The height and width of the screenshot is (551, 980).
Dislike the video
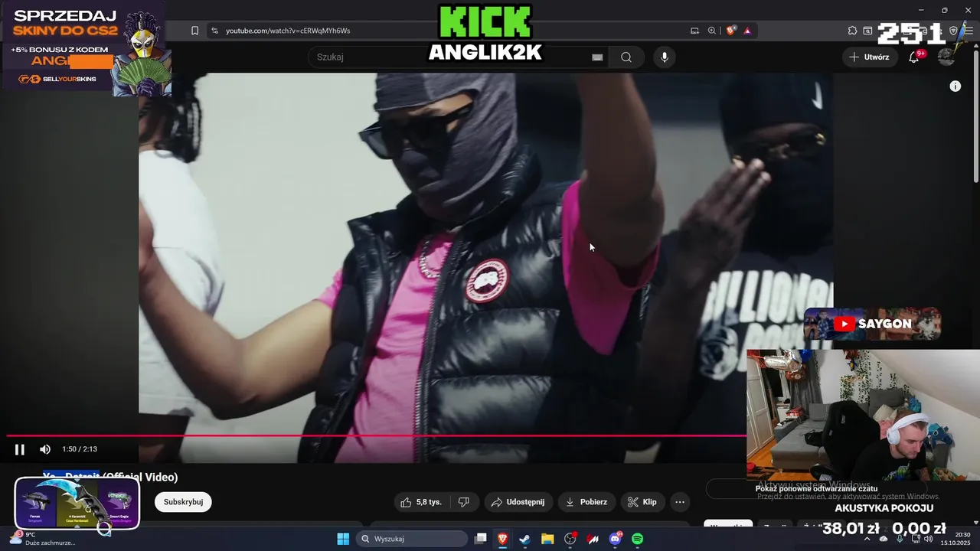tap(463, 502)
